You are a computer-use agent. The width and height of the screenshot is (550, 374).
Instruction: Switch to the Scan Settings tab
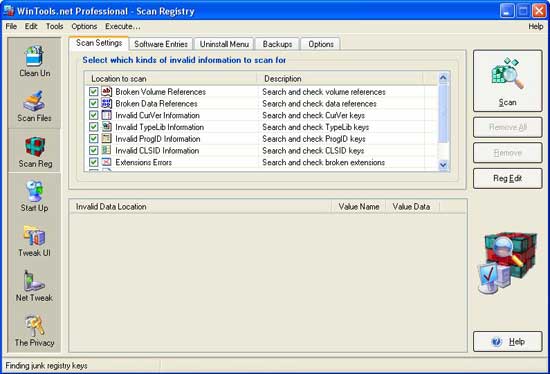pyautogui.click(x=99, y=43)
